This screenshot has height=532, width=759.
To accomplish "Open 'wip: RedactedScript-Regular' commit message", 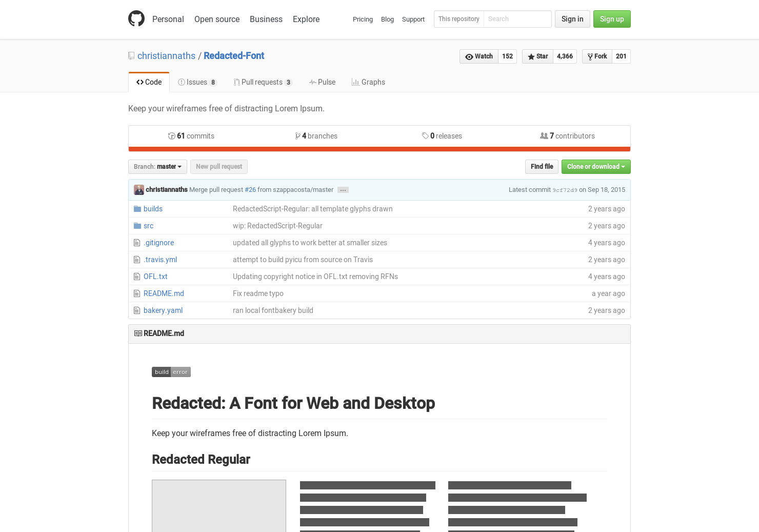I will coord(277,226).
